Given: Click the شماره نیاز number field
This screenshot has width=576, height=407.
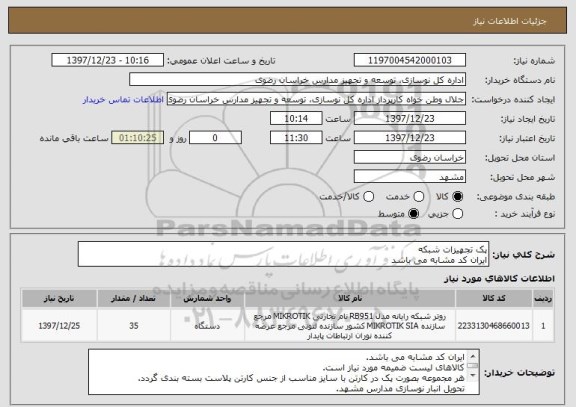Looking at the screenshot, I should (x=410, y=60).
